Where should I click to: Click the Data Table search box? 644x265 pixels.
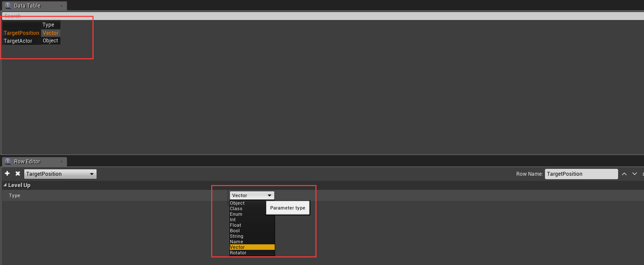(x=323, y=16)
